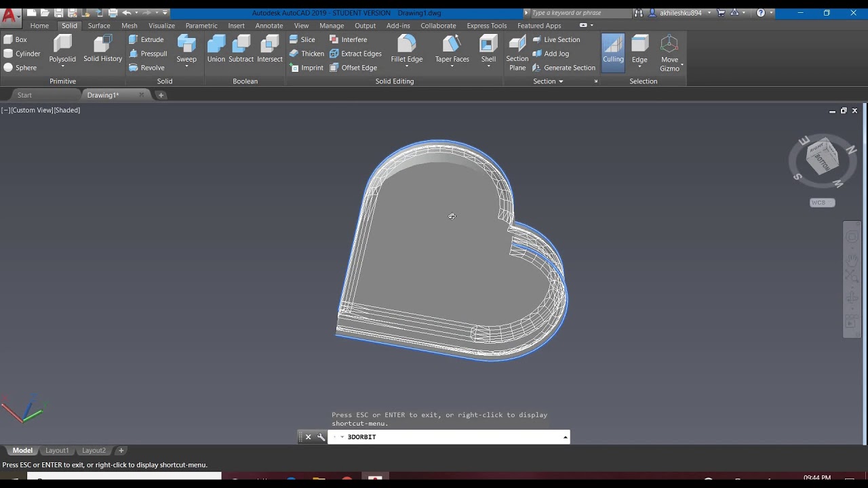The image size is (868, 488).
Task: Click Generate Section button
Action: 564,68
